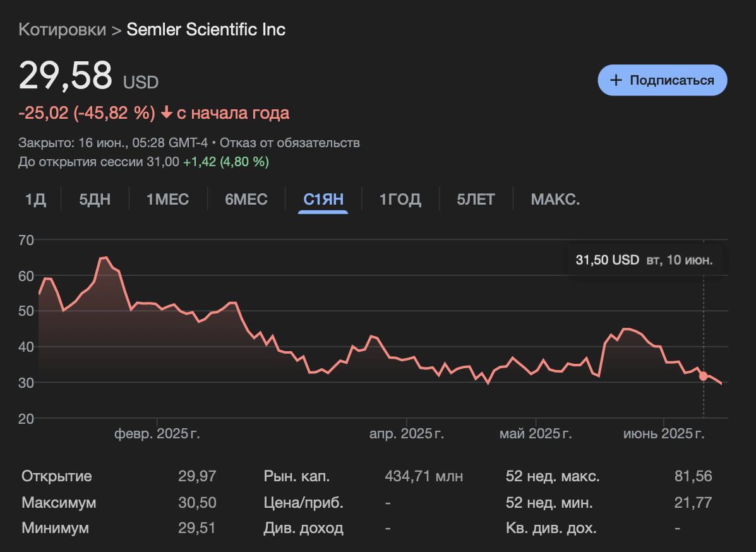Click the Закрыто: 16 июн. timestamp text
Screen dimensions: 756x552
[113, 143]
